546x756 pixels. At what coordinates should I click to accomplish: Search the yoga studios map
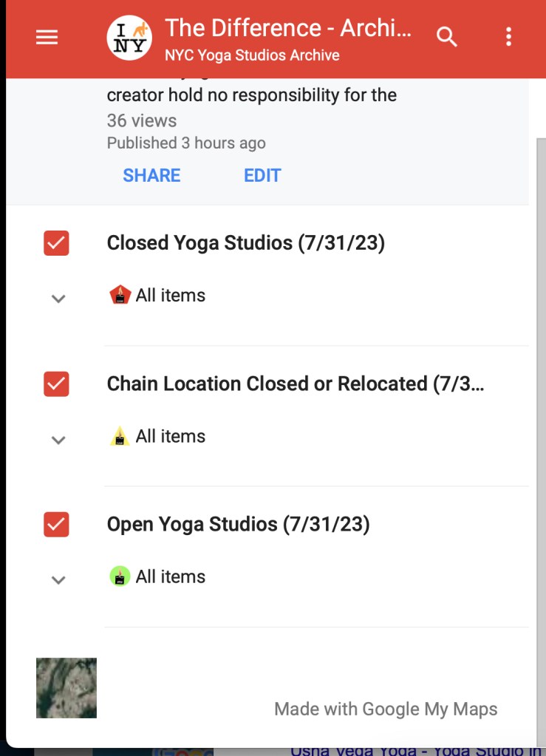pos(447,36)
